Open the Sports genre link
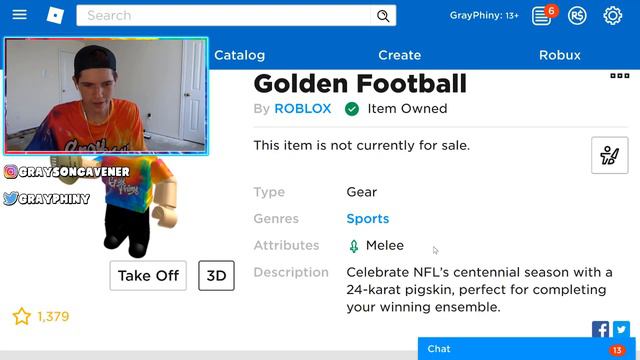Viewport: 640px width, 360px height. click(368, 219)
